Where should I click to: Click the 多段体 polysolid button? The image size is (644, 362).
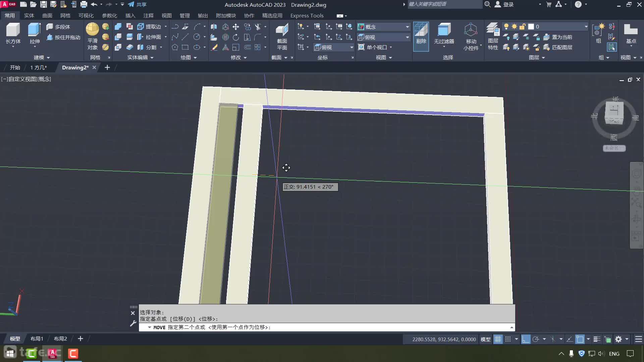[x=58, y=26]
